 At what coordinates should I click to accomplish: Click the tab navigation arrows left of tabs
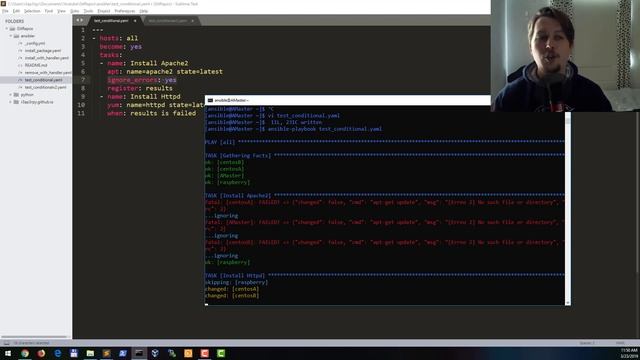pyautogui.click(x=80, y=20)
